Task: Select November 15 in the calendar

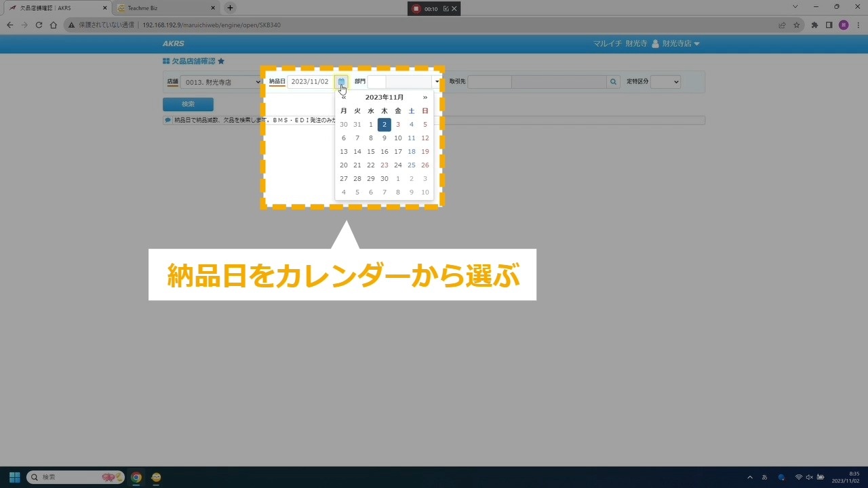Action: tap(371, 152)
